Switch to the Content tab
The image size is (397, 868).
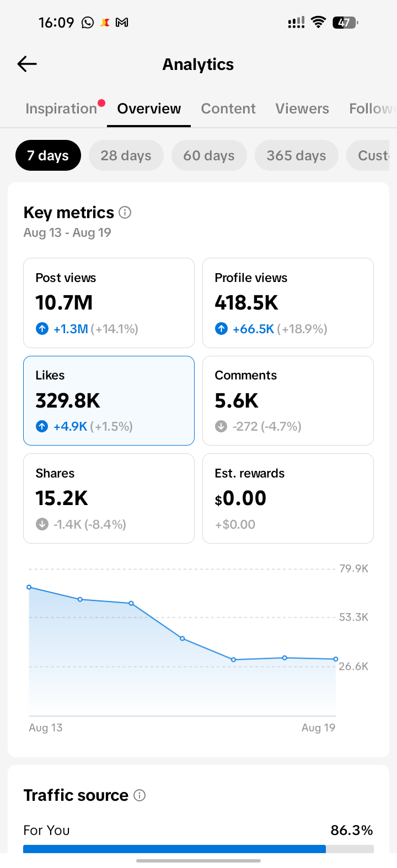click(x=228, y=109)
